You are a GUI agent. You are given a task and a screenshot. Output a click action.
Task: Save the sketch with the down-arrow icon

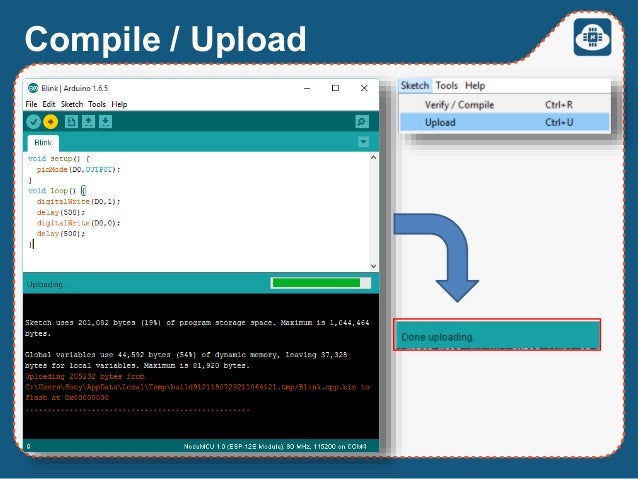[105, 121]
